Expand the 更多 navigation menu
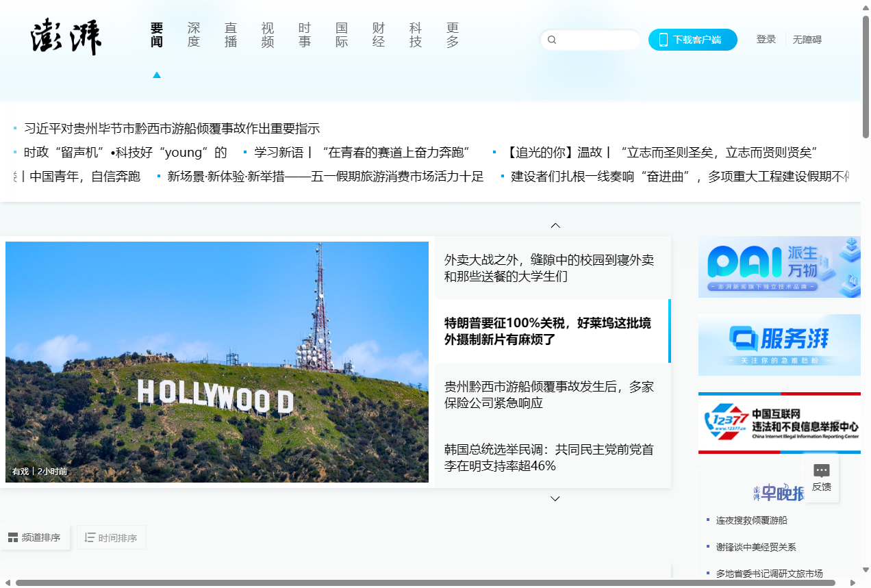 pos(452,35)
